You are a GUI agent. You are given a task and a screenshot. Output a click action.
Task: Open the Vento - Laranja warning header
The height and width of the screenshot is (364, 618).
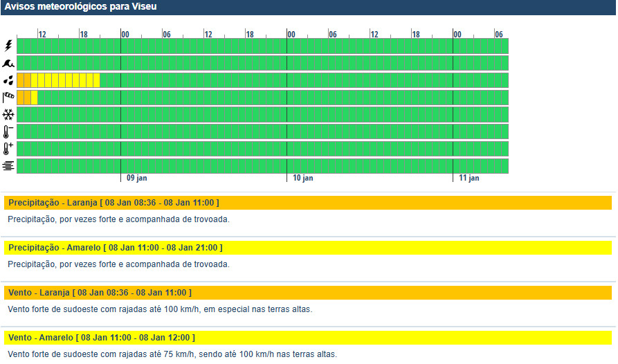[x=308, y=293]
